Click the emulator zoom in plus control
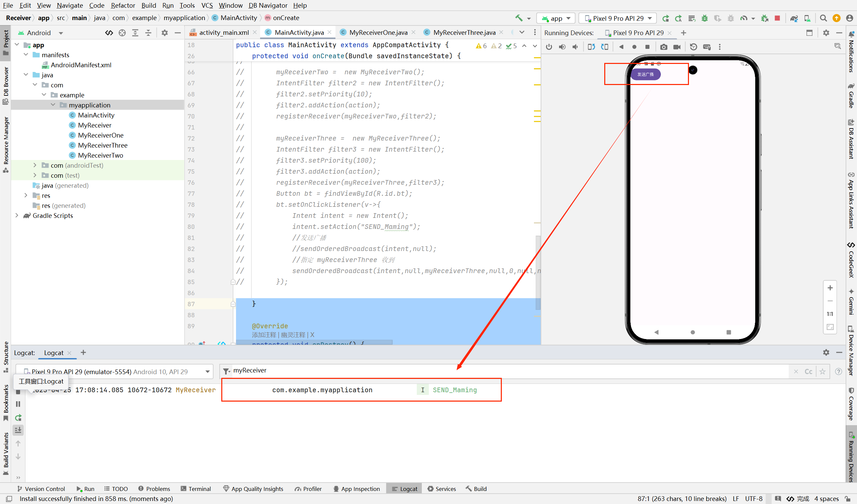 [830, 288]
